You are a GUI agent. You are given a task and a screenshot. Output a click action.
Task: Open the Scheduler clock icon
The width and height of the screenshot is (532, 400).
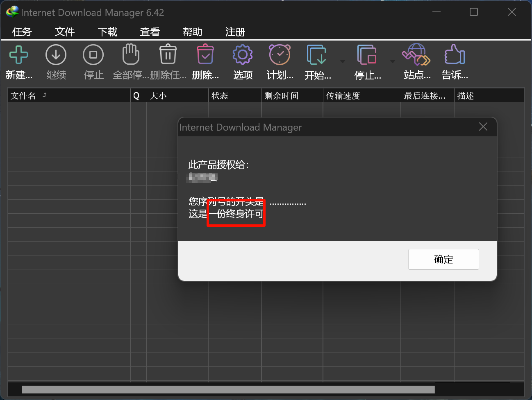pos(280,54)
